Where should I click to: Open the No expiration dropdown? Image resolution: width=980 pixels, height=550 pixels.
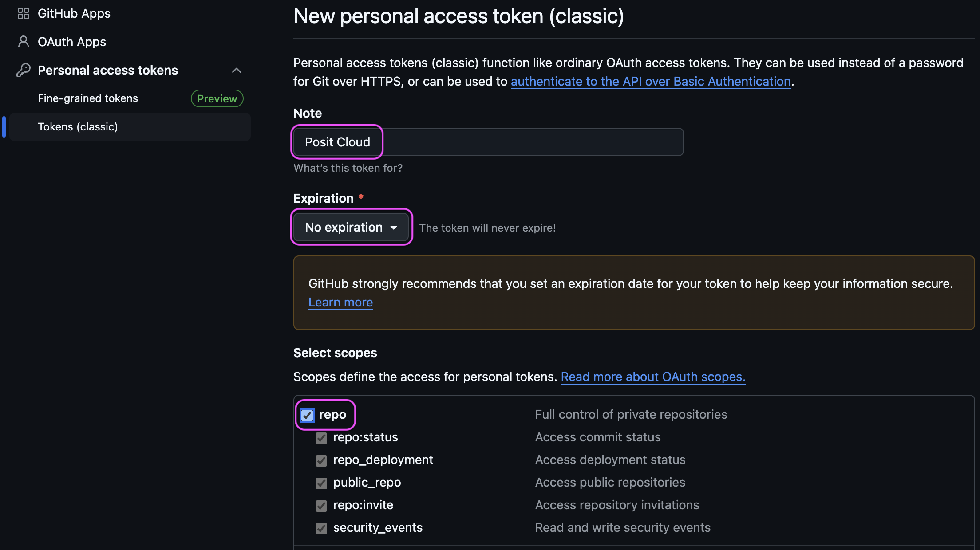click(x=351, y=227)
